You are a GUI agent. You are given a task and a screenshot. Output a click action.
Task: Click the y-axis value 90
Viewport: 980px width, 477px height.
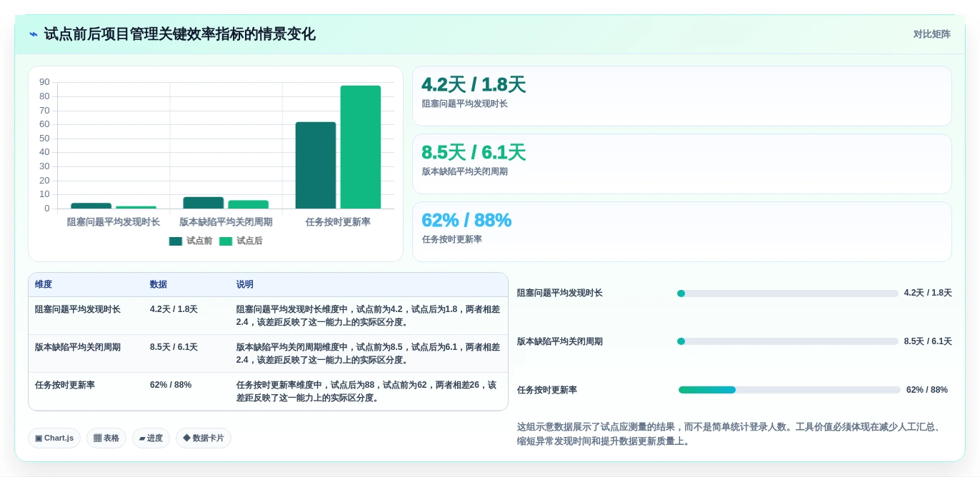[x=44, y=82]
